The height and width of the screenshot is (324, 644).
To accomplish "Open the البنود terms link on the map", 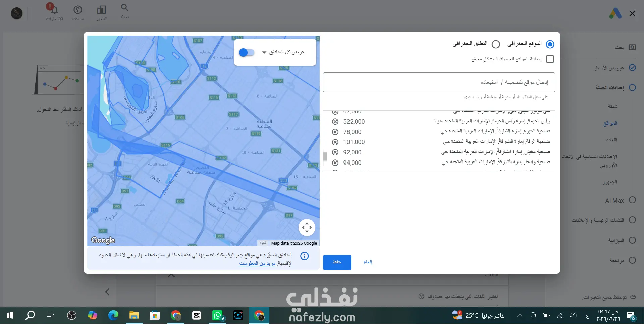I will (x=263, y=243).
